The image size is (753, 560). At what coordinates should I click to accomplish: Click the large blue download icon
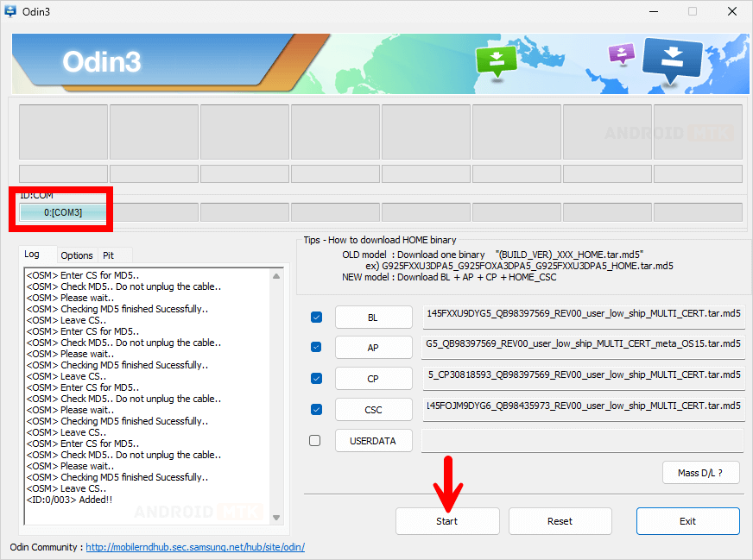673,60
